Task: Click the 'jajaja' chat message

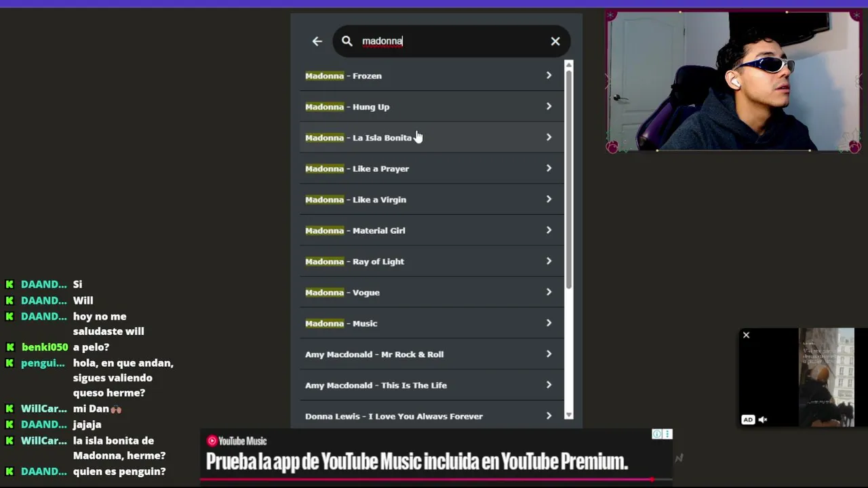Action: 87,424
